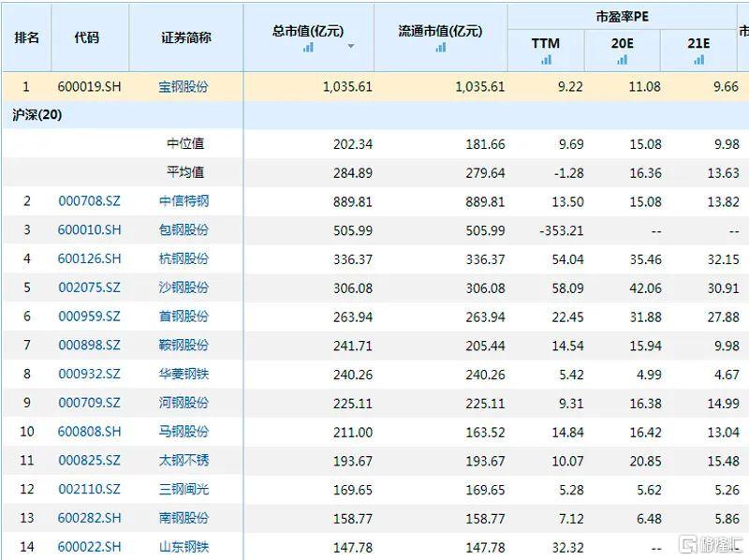Open sort dropdown arrow in 总市值 column
Screen dimensions: 749x560
pyautogui.click(x=351, y=46)
